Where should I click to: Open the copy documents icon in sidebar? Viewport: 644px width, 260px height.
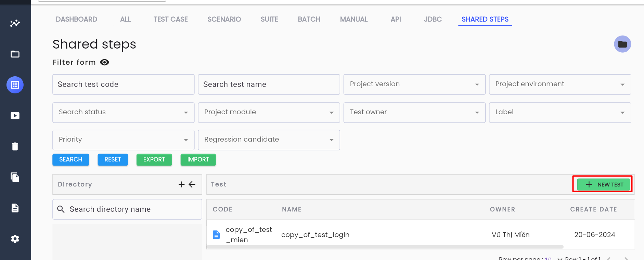pos(15,177)
